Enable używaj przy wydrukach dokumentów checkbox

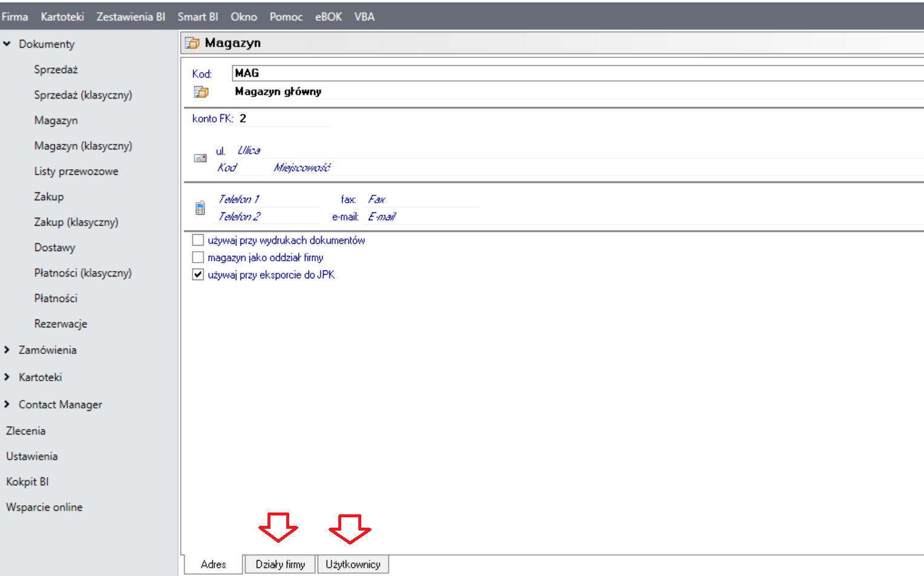pos(198,240)
